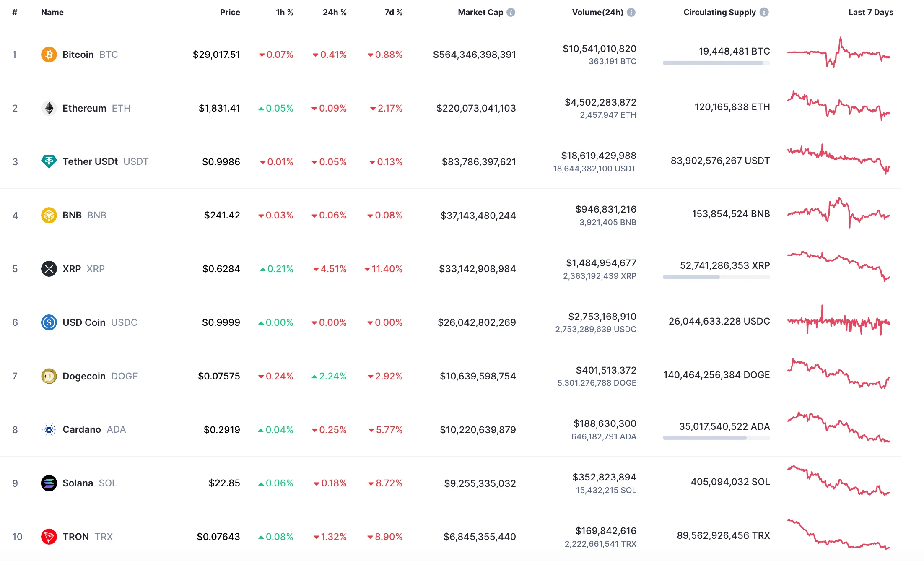
Task: Open the USD Coin USDC coin page
Action: click(84, 322)
